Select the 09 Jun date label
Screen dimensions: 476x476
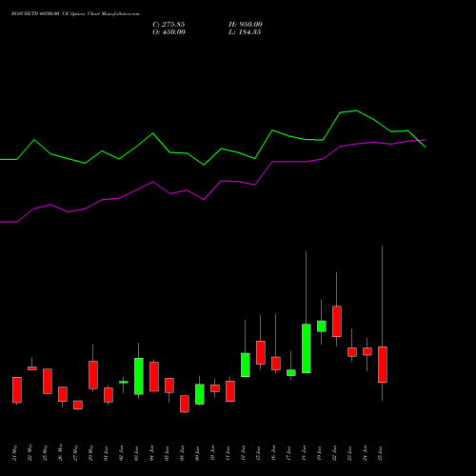[x=198, y=453]
